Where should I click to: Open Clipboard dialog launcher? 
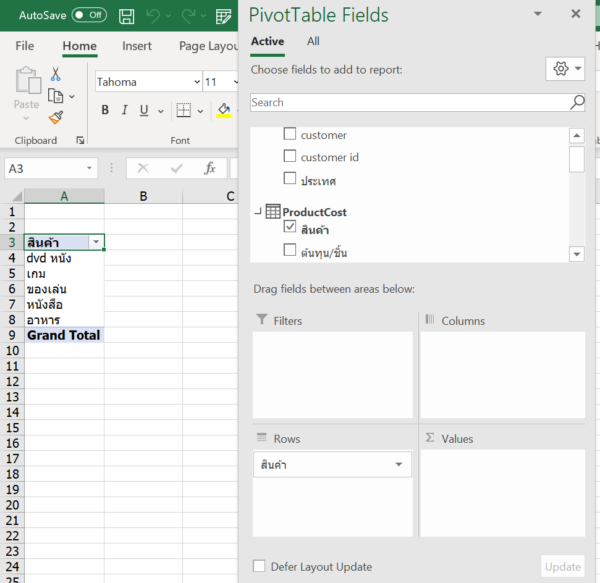(x=80, y=140)
